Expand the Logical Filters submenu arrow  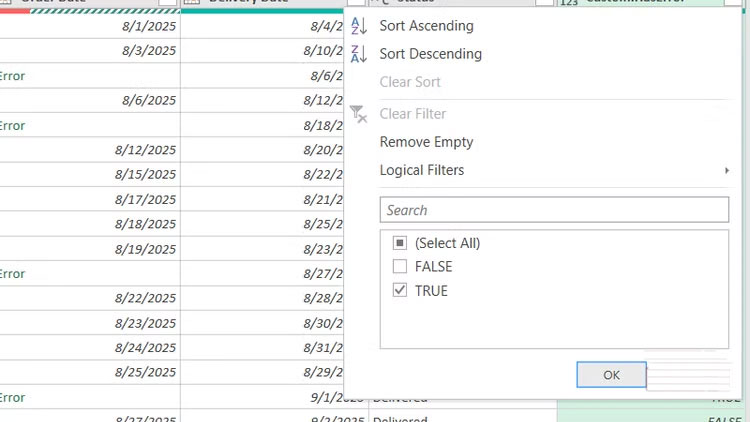(726, 171)
